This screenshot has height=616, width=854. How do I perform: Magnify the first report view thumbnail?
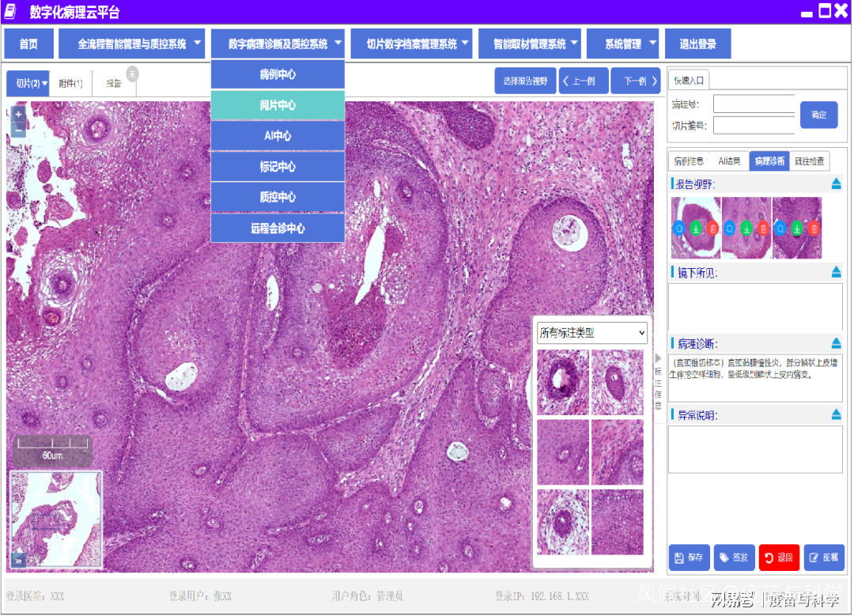(679, 229)
